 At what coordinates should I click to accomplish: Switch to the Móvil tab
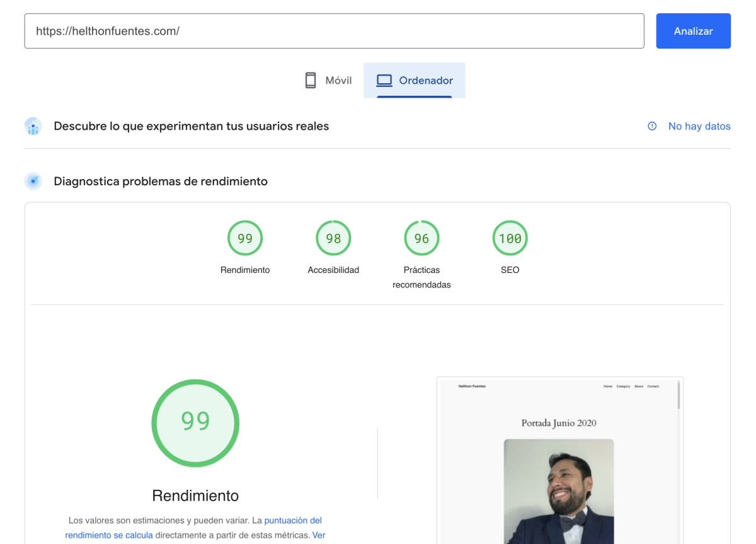pyautogui.click(x=328, y=81)
